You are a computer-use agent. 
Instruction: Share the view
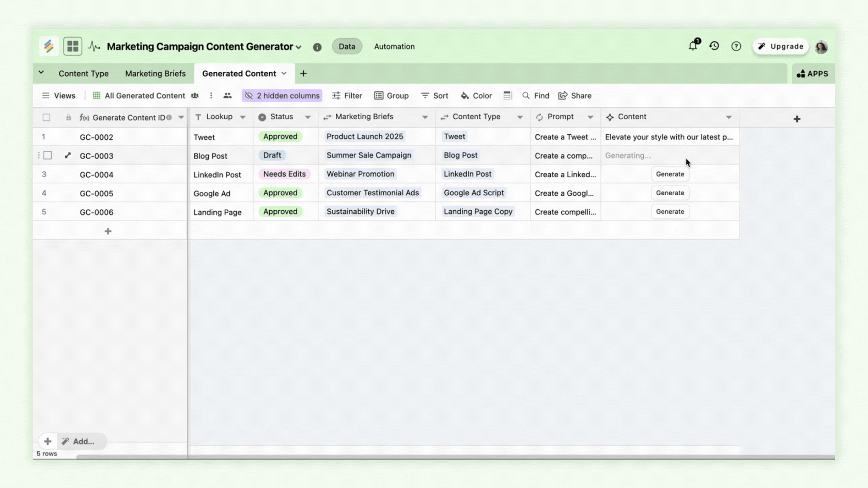click(x=575, y=96)
